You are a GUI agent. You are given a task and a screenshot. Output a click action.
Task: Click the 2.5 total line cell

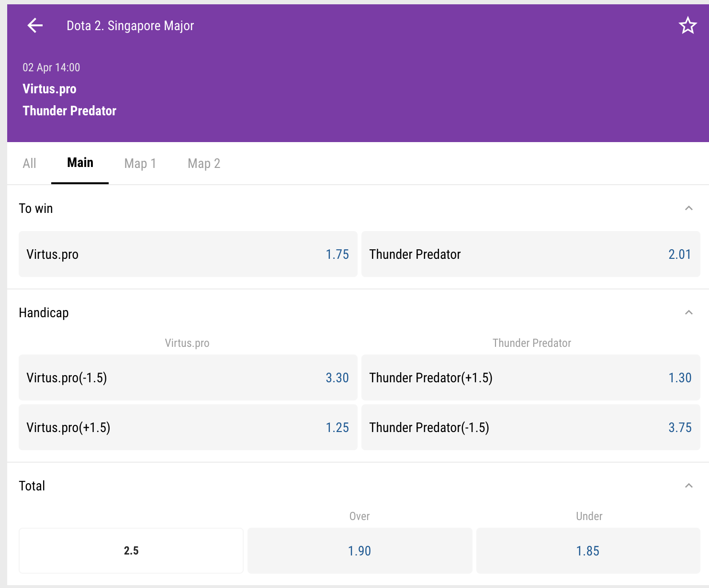click(131, 551)
